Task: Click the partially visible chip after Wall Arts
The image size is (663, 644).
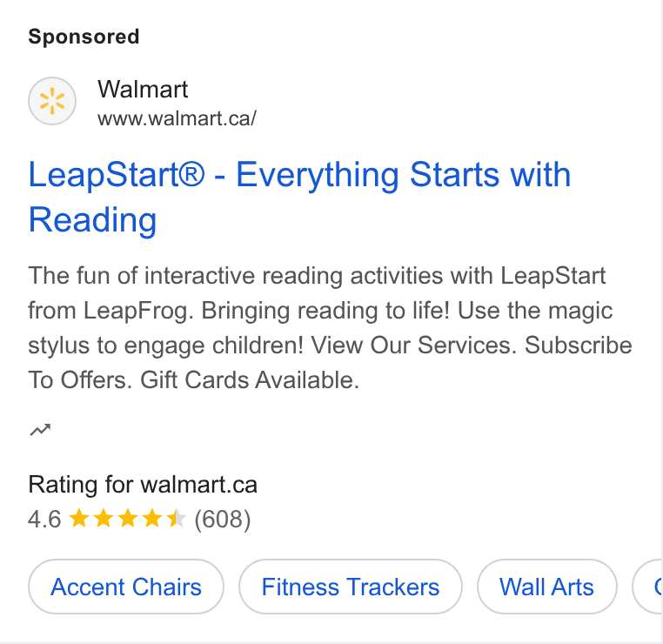Action: (x=648, y=587)
